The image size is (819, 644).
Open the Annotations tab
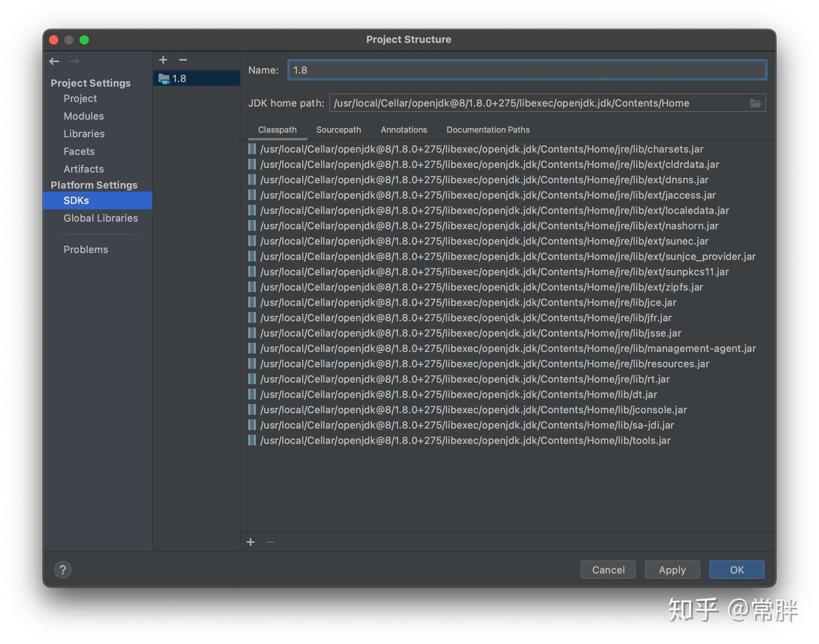(404, 130)
